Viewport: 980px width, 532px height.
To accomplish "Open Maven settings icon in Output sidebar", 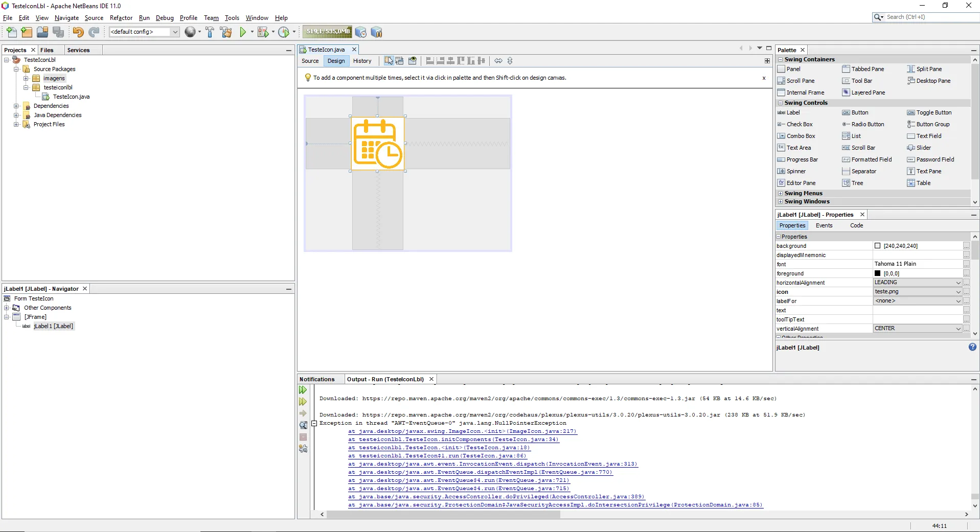I will [x=303, y=449].
